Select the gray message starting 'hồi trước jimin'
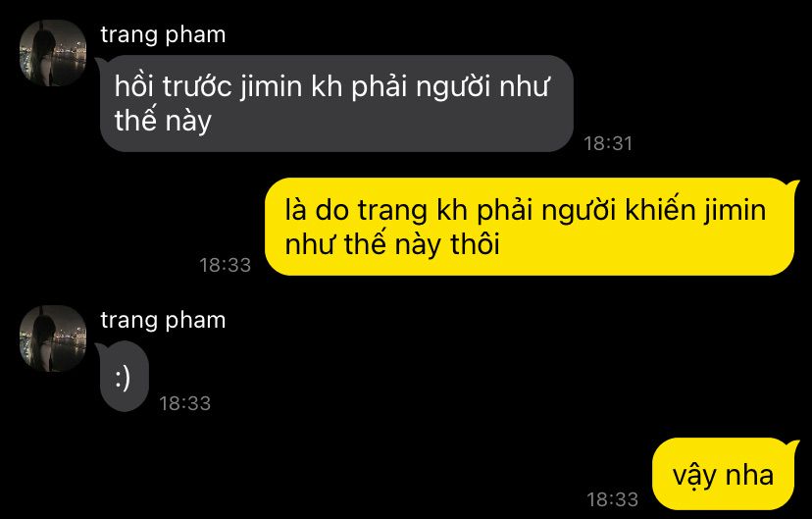 click(x=336, y=104)
